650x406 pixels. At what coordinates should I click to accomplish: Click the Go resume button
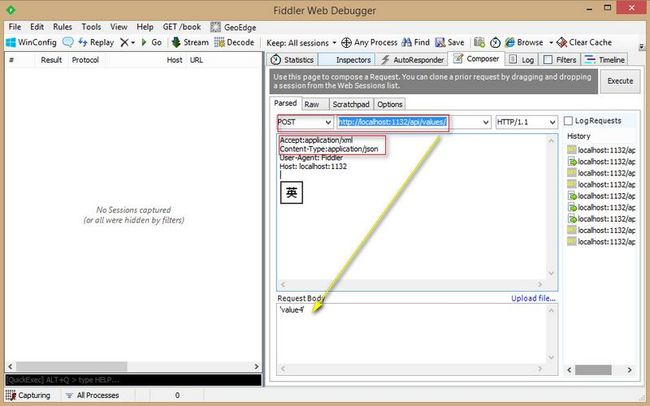click(x=152, y=42)
